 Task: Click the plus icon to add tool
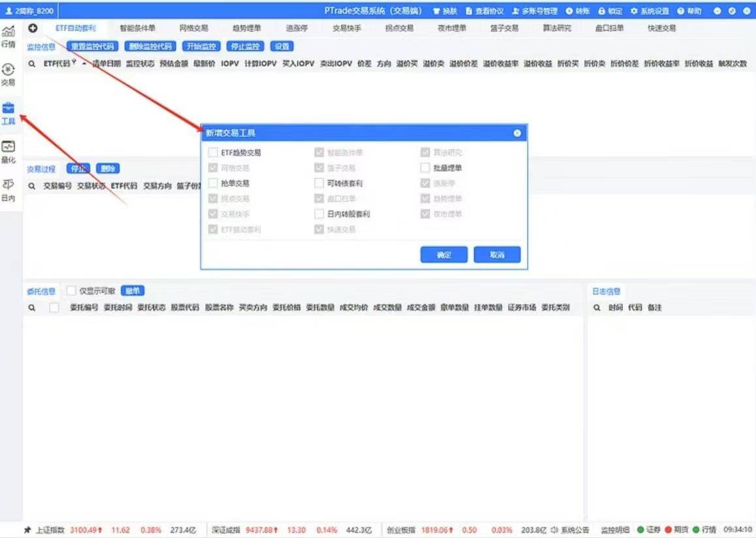[x=33, y=28]
